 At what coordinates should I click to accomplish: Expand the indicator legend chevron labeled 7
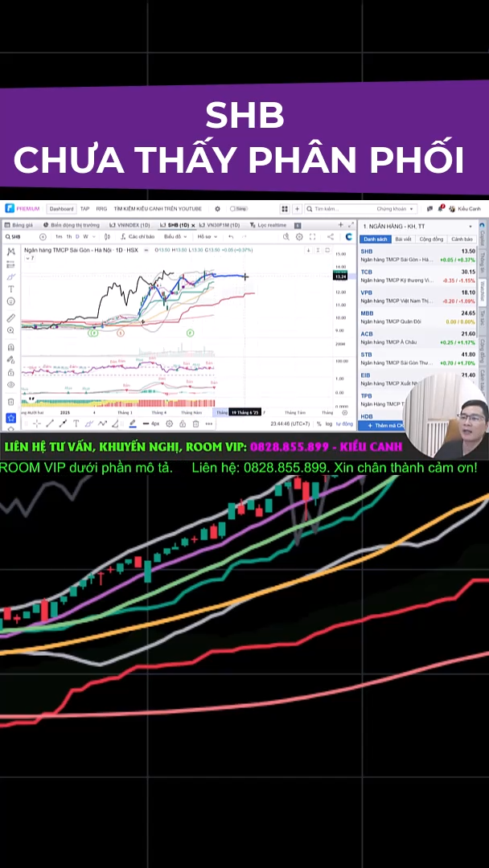point(29,258)
